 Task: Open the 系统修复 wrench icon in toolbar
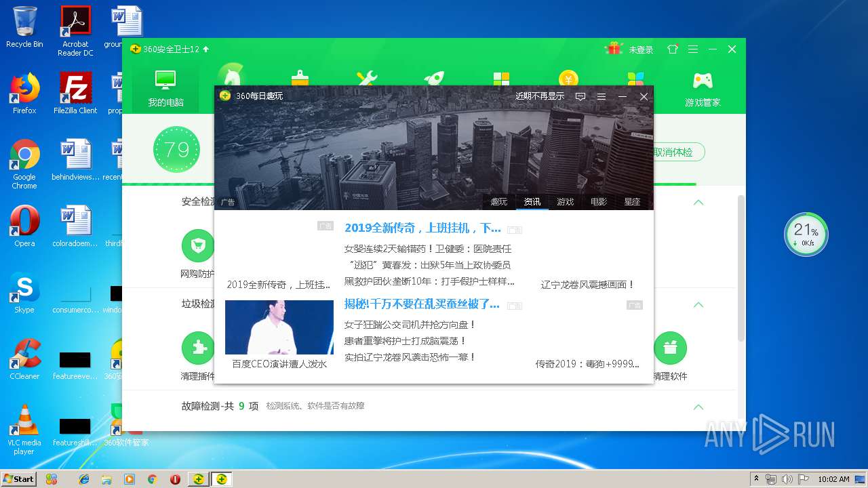(x=367, y=77)
